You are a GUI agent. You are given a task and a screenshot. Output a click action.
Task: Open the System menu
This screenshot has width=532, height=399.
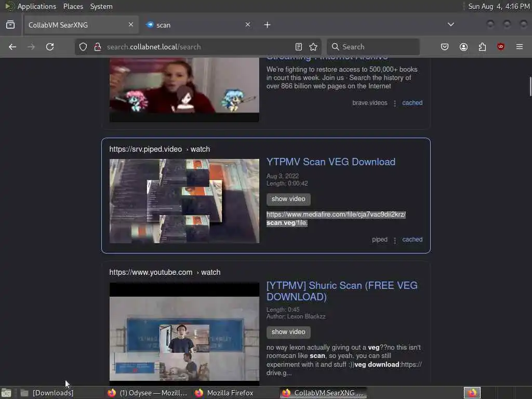tap(101, 6)
